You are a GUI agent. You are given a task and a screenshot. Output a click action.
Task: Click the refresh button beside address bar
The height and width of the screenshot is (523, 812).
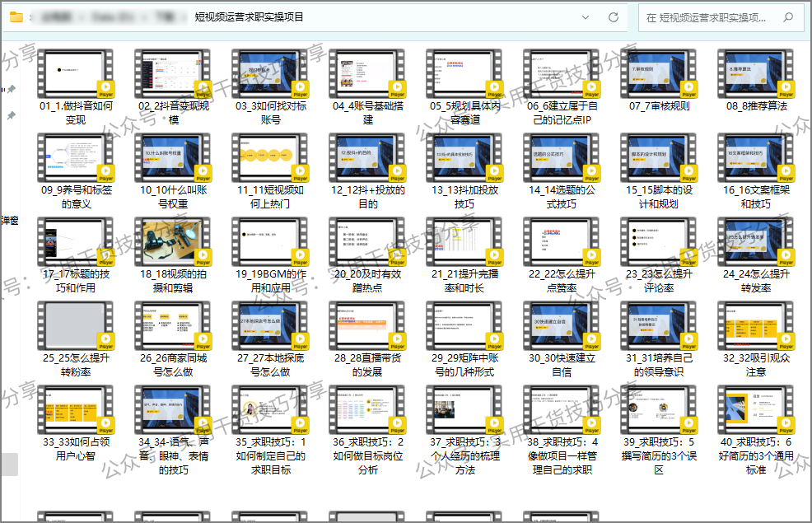click(614, 17)
